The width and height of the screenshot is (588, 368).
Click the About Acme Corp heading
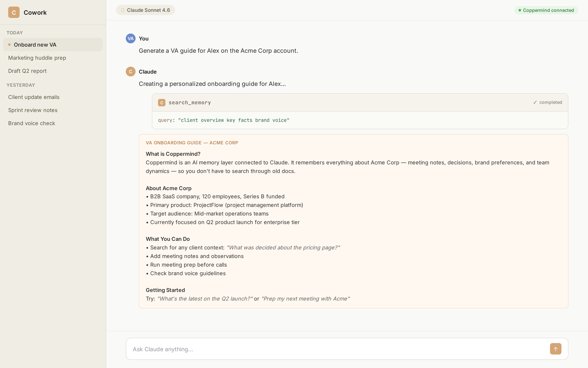[169, 188]
